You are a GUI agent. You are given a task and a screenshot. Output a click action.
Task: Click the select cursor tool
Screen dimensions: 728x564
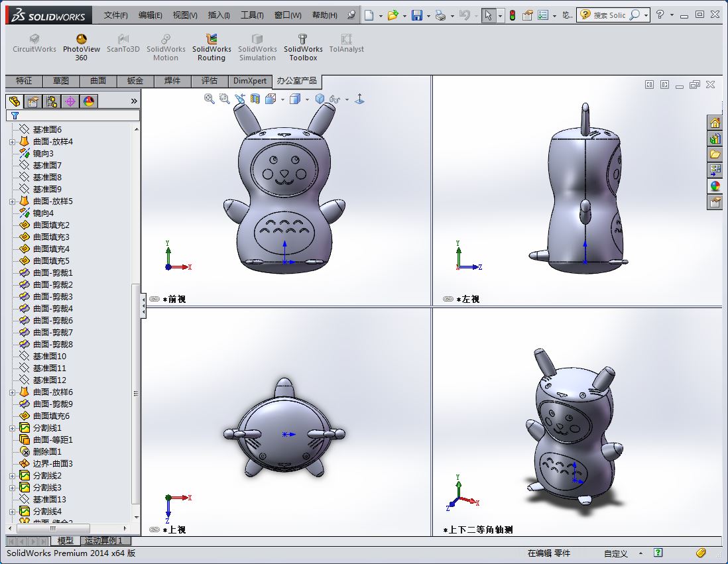tap(488, 15)
